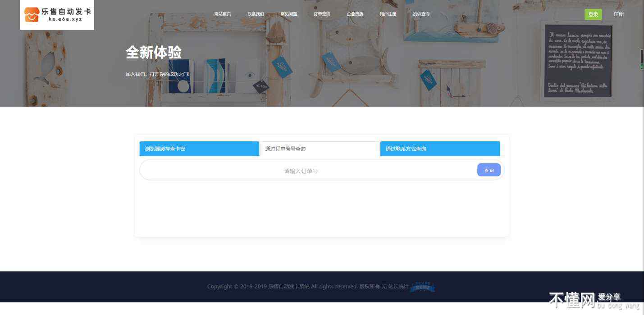The image size is (644, 315).
Task: Switch to 浏览器缓存查卡密 tab
Action: pos(199,149)
